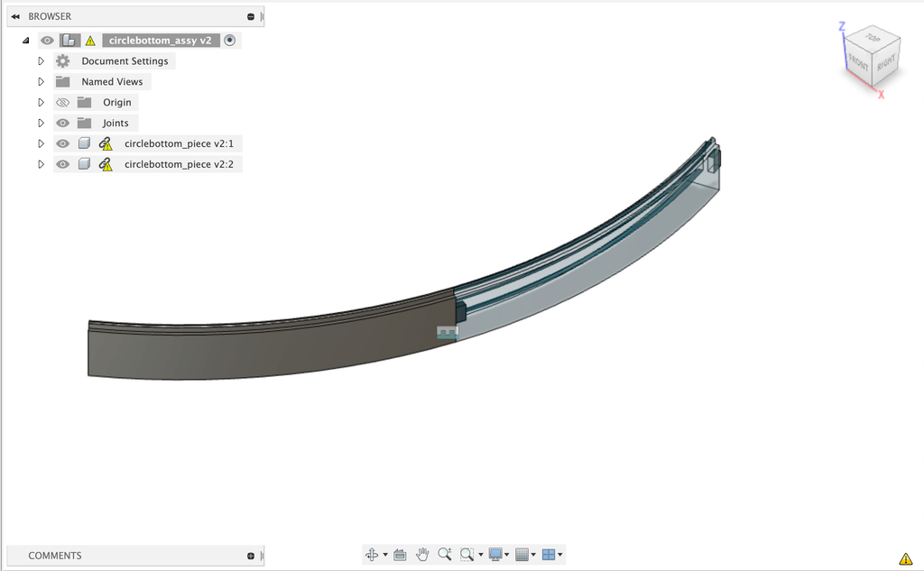Select circlebottom_piece v2:1 label
Viewport: 924px width, 571px height.
click(x=180, y=143)
